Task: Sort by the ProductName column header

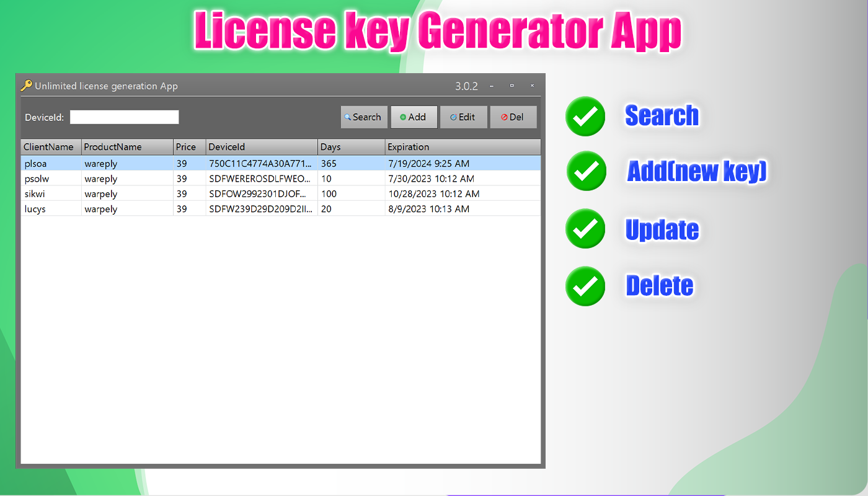Action: coord(113,147)
